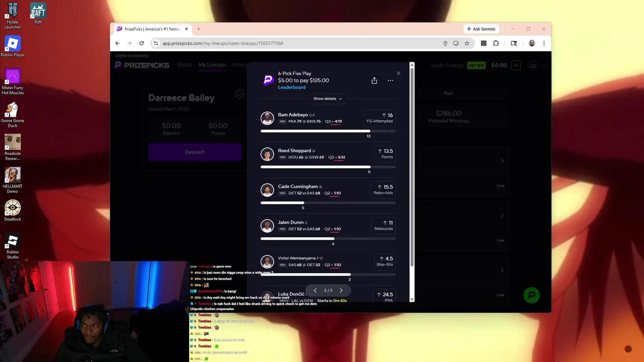This screenshot has width=644, height=362.
Task: Launch HELLMART Demo from the desktop
Action: (x=13, y=180)
